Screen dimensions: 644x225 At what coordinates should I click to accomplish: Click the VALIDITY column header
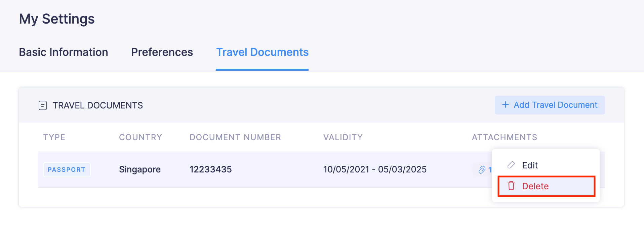343,137
